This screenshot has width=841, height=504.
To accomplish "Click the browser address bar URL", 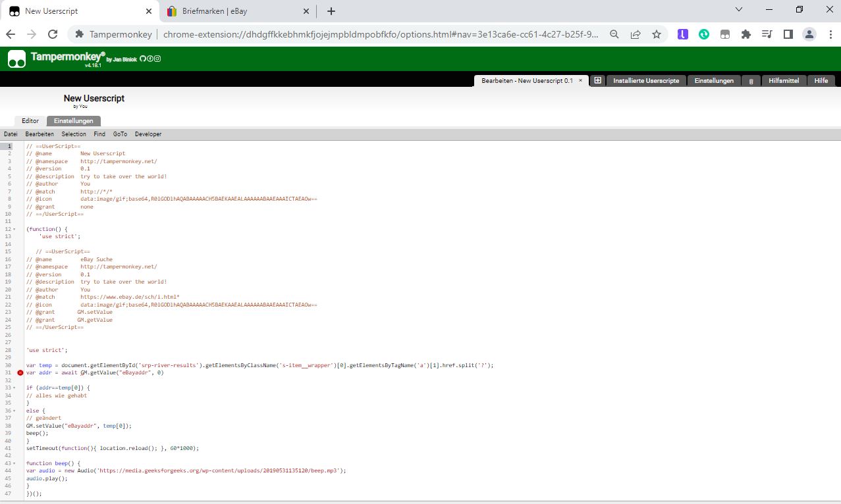I will tap(381, 34).
